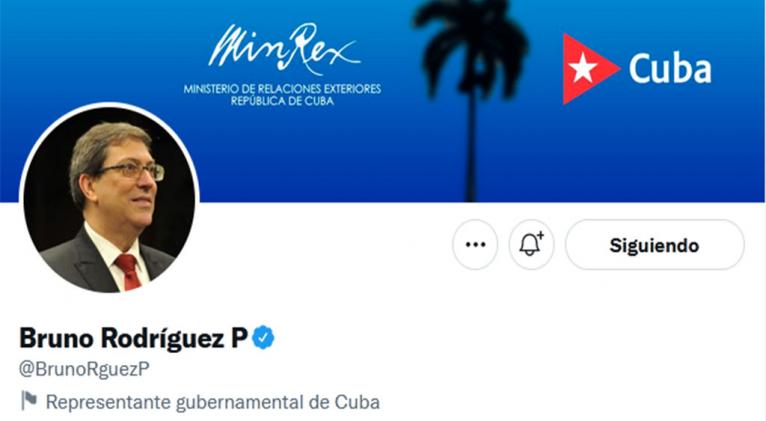Enable notifications with the bell icon

pos(532,245)
